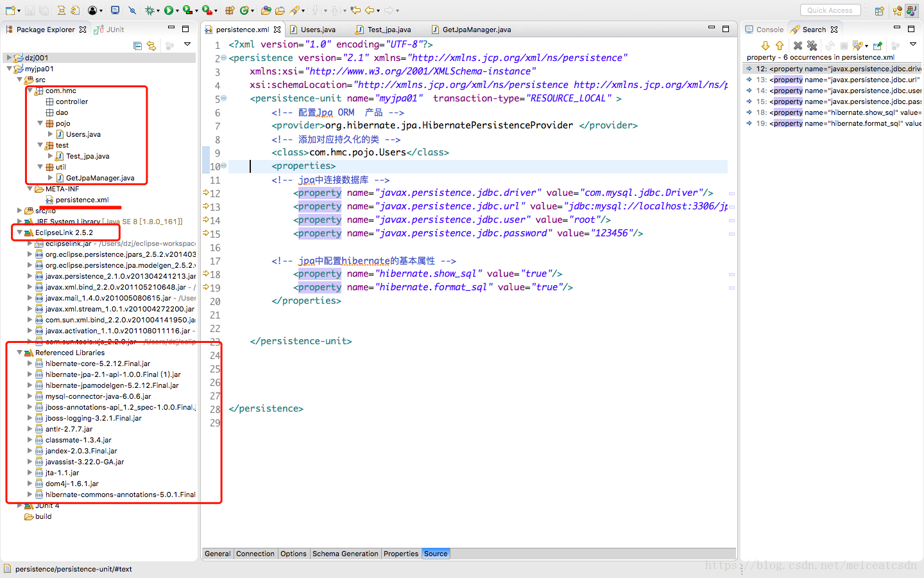
Task: Click the Open Console monitor toolbar icon
Action: point(115,10)
